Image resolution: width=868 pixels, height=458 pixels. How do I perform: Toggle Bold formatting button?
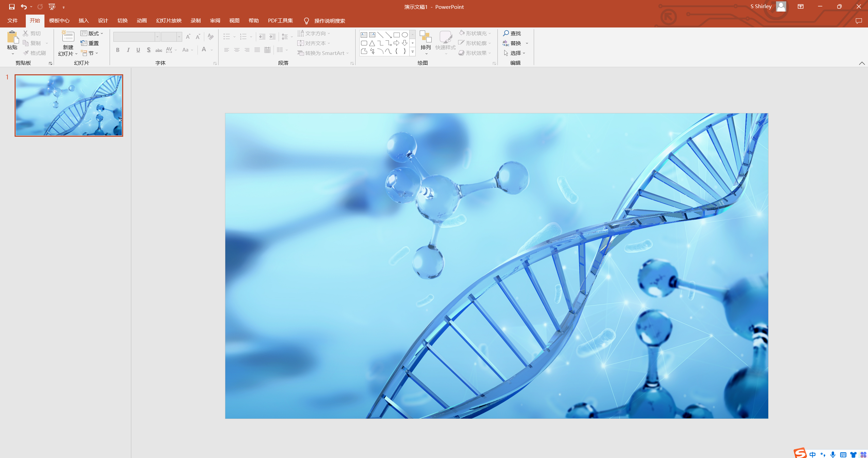(x=118, y=50)
